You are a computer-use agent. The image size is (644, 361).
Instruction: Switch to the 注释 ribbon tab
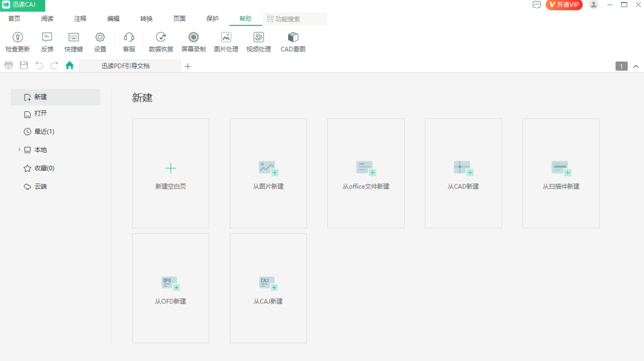[x=80, y=19]
